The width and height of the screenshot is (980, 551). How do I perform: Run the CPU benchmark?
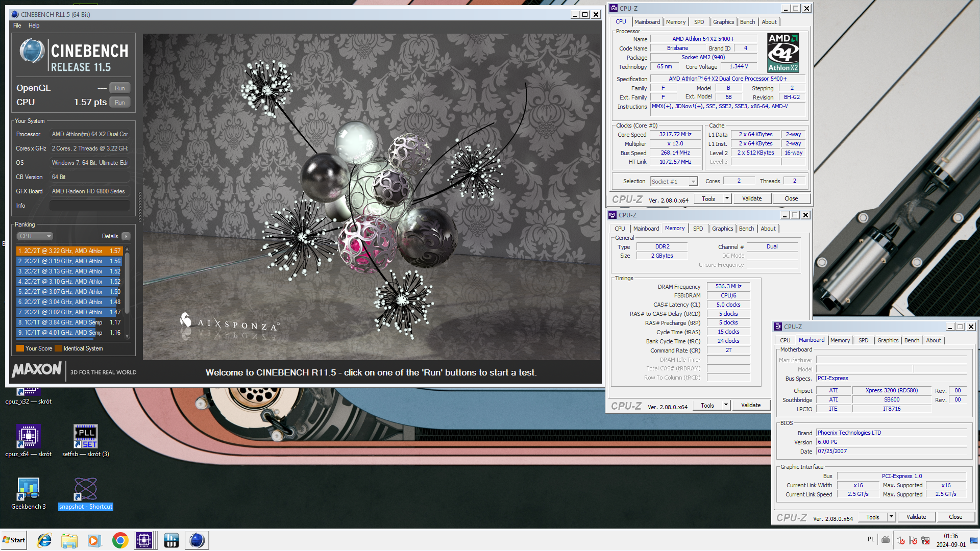pos(120,102)
